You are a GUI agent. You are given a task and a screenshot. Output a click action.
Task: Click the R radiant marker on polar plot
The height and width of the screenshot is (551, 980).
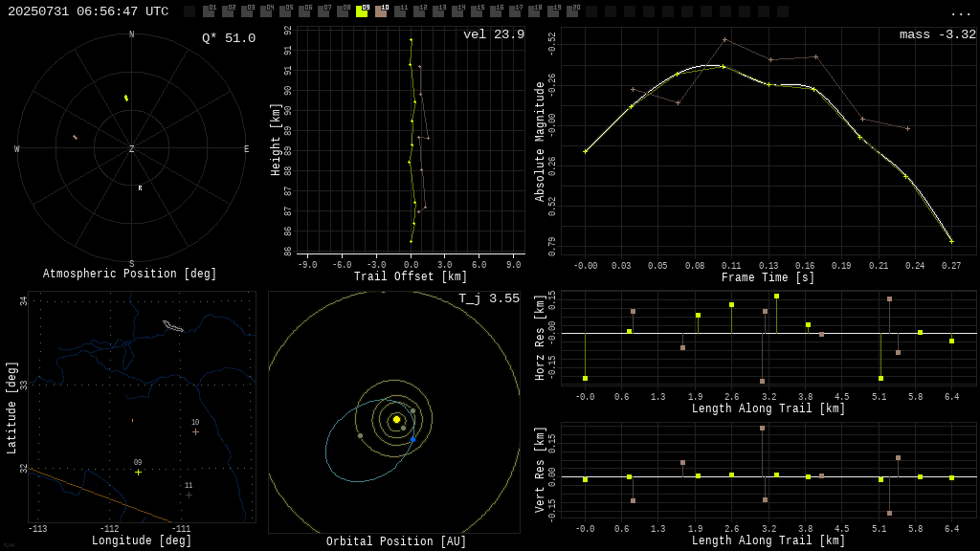[x=140, y=188]
